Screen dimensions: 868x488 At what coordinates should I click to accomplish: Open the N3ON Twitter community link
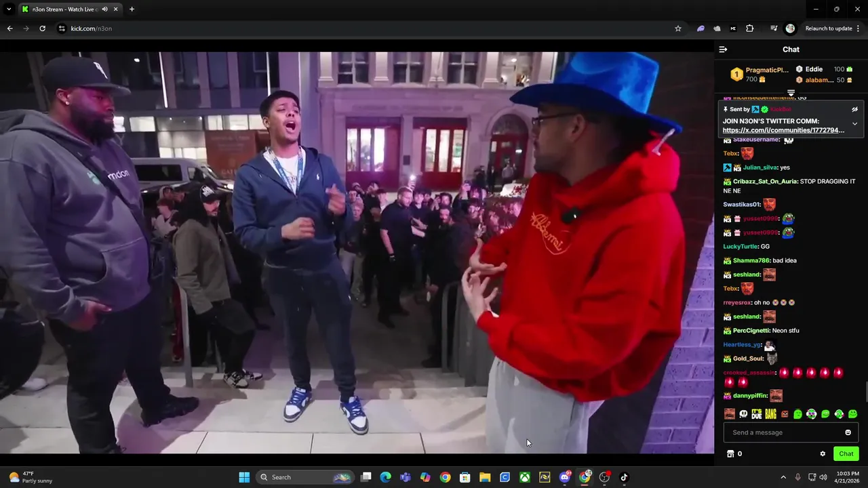point(783,130)
